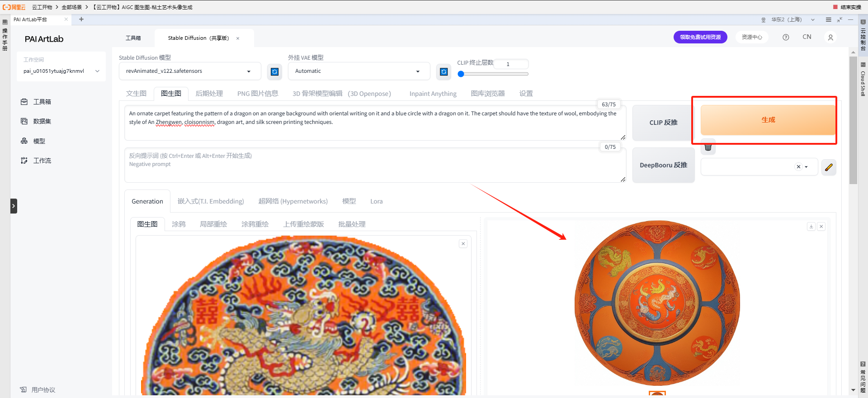Clear the style selection with the X icon
The height and width of the screenshot is (398, 868).
tap(798, 166)
